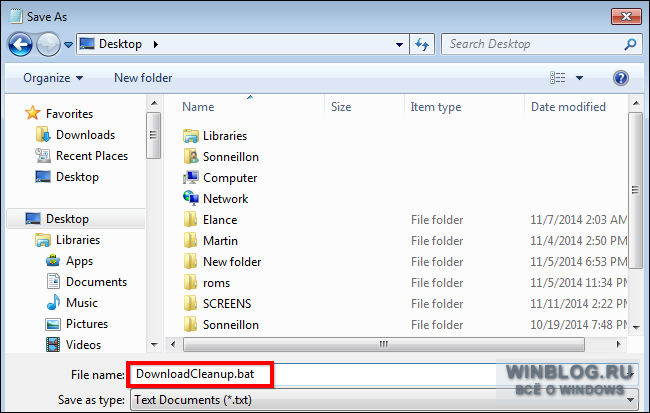Screen dimensions: 650x413
Task: Open Help with the question mark icon
Action: point(621,78)
